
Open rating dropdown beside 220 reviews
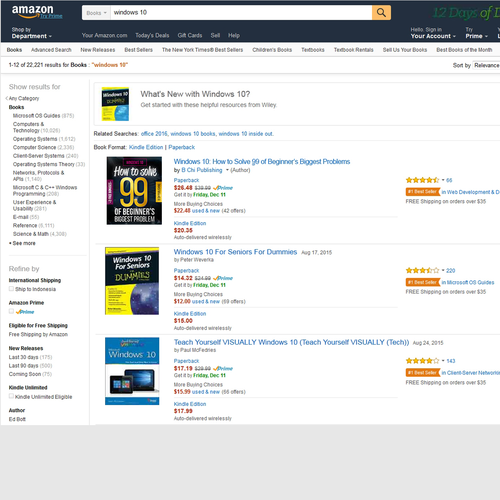(x=443, y=271)
